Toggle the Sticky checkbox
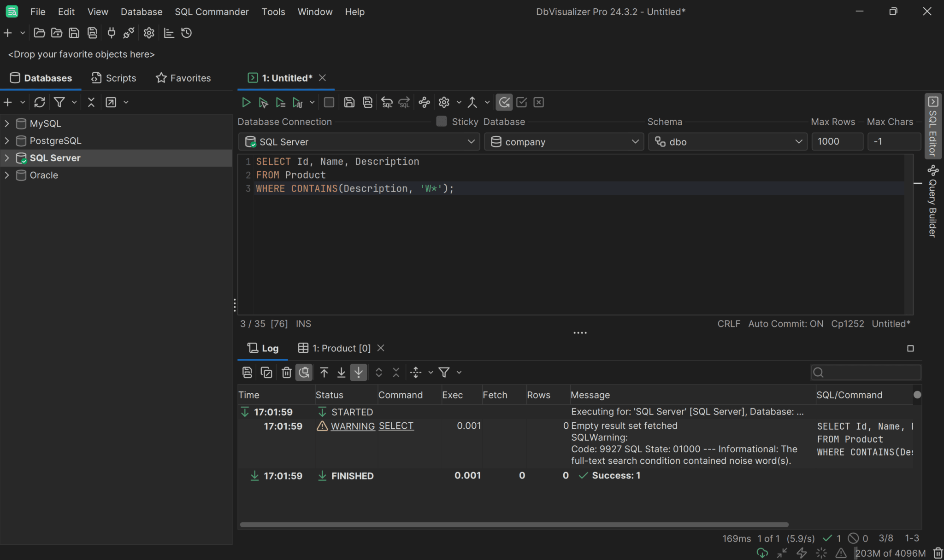The width and height of the screenshot is (944, 560). click(x=442, y=121)
